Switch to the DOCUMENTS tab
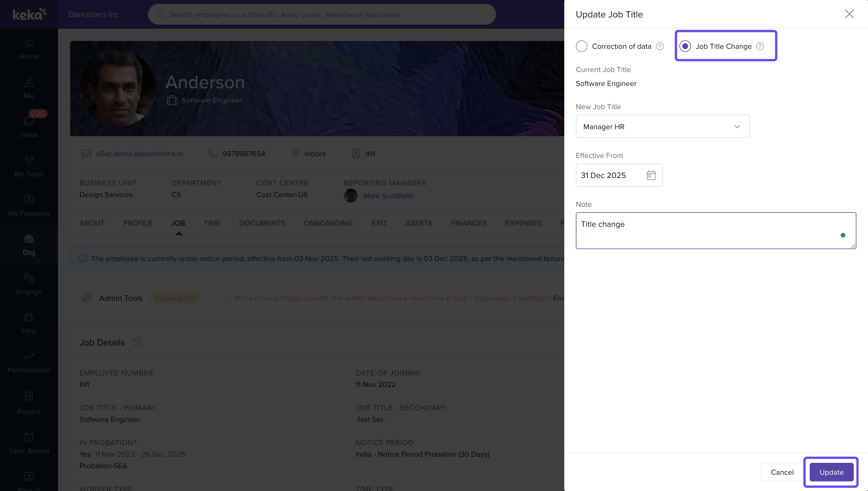 coord(262,223)
